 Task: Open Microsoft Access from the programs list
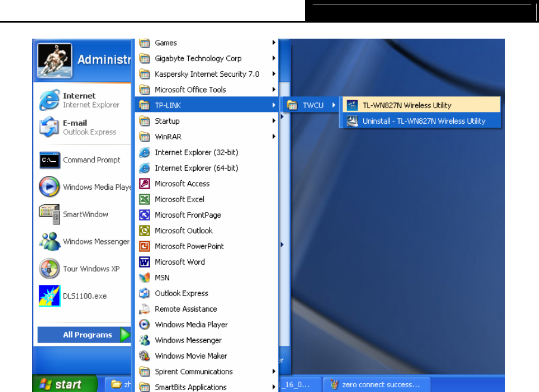(182, 184)
